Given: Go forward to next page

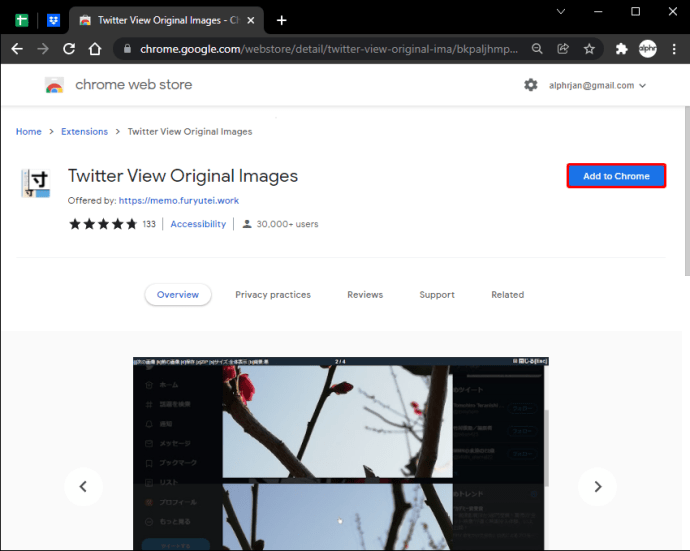Looking at the screenshot, I should [x=43, y=49].
